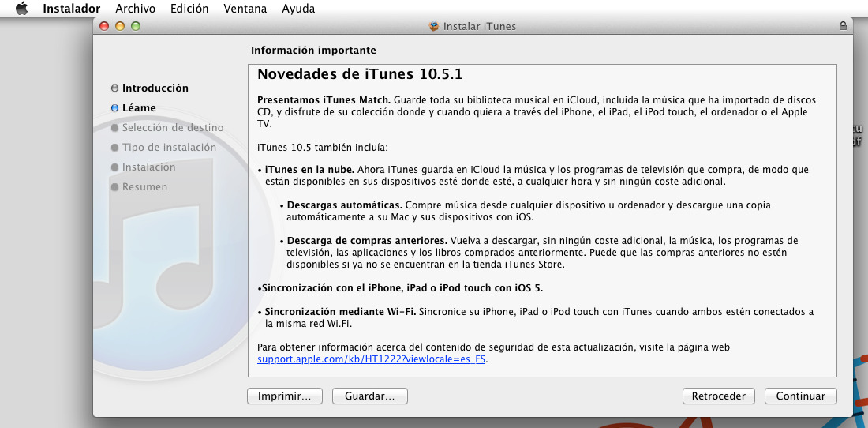Open the Ventana menu

[245, 9]
